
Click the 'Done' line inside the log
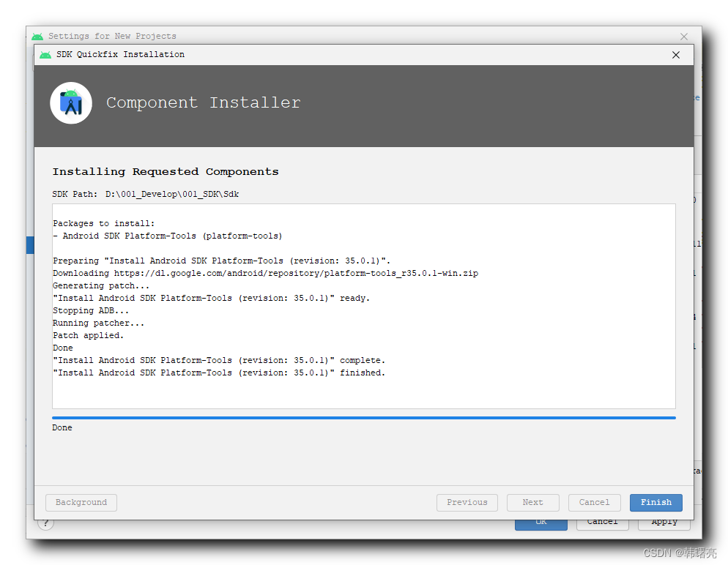(x=63, y=348)
